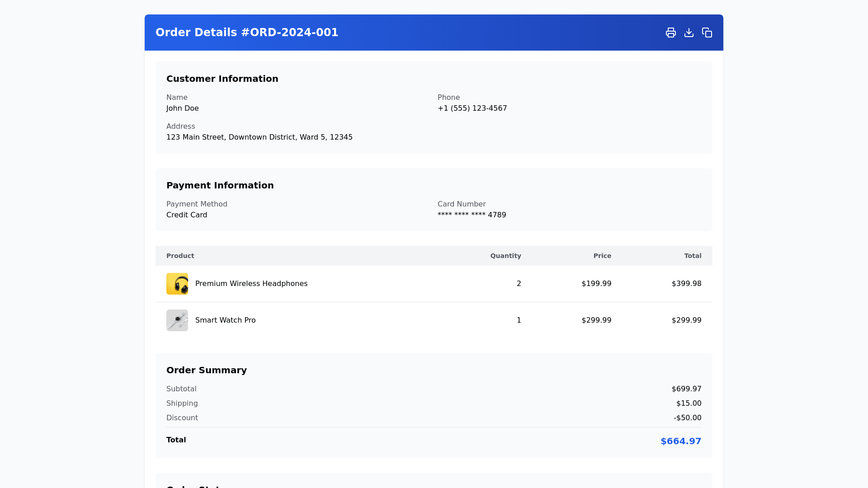868x488 pixels.
Task: Click the masked card number ending 4789
Action: coord(472,215)
